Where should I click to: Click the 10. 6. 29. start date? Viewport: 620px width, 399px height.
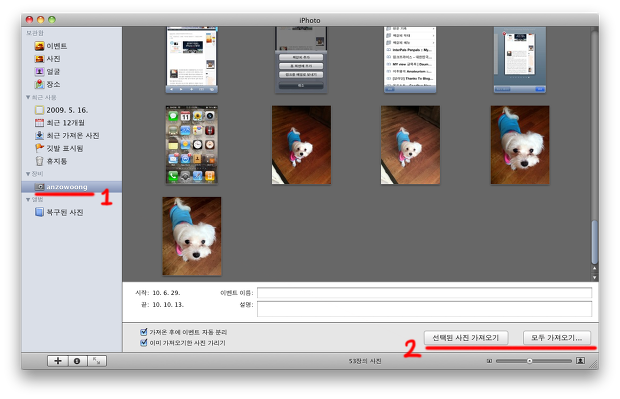166,293
